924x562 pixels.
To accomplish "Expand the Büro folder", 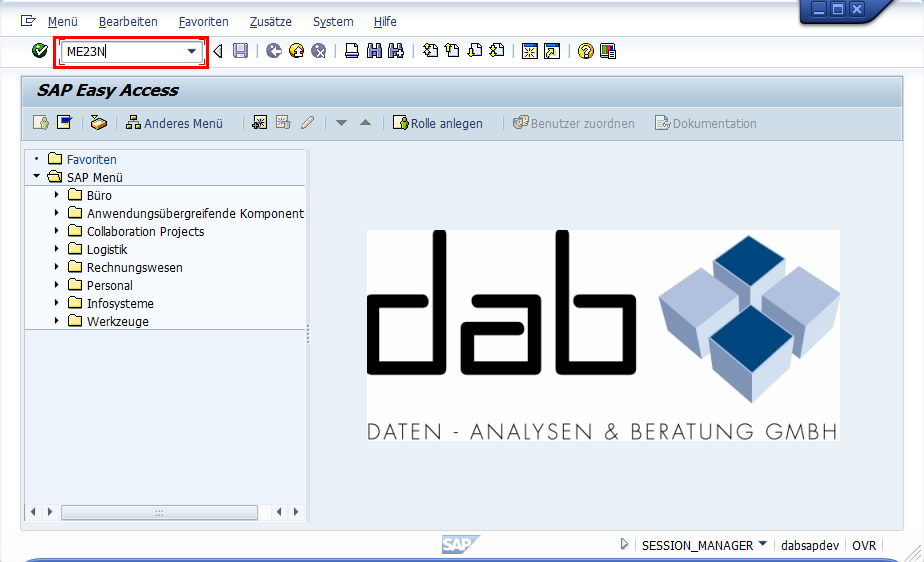I will 57,194.
